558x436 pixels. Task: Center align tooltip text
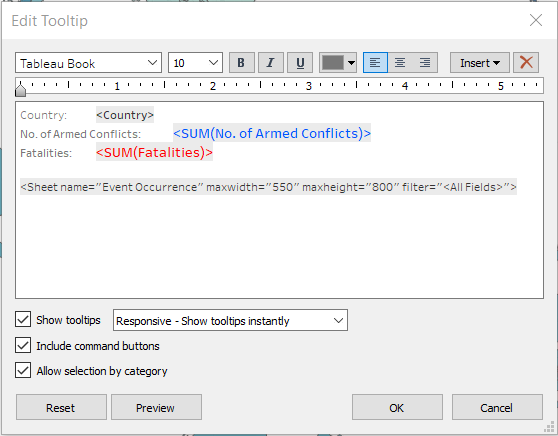(x=400, y=63)
